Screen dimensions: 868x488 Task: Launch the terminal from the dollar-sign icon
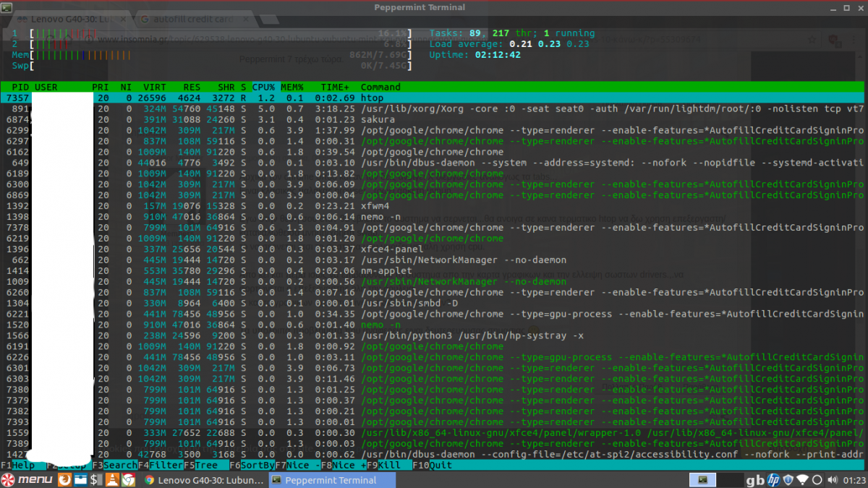[95, 480]
